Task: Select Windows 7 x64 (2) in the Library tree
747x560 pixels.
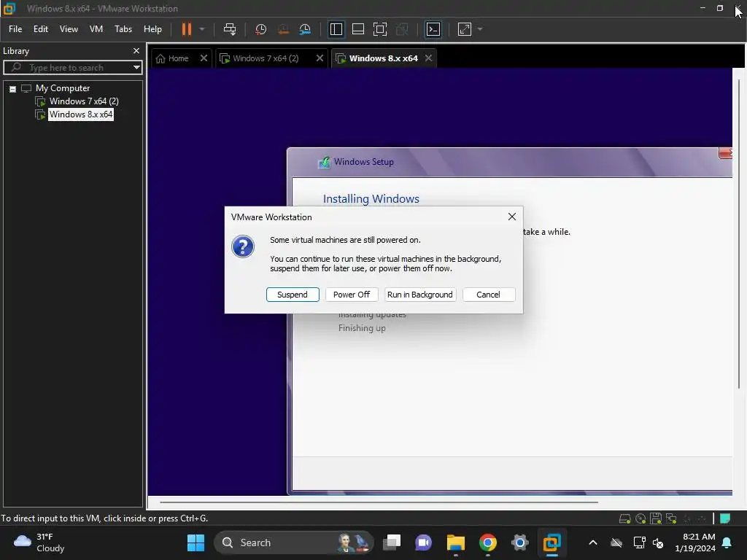Action: 84,101
